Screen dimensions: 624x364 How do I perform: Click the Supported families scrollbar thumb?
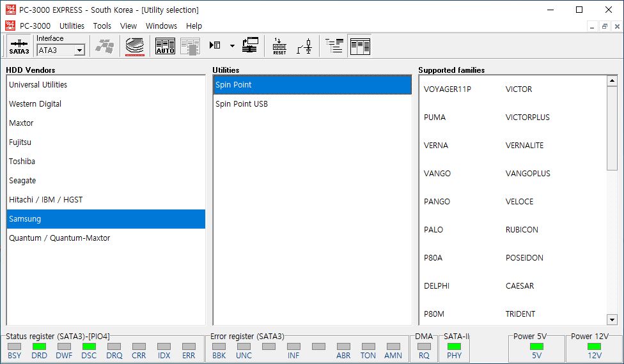(x=612, y=128)
